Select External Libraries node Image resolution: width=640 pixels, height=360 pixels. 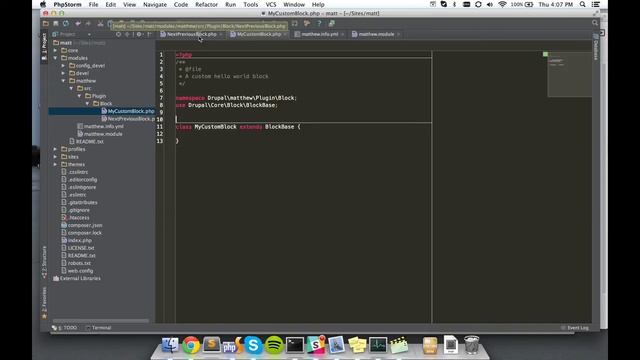click(x=77, y=278)
